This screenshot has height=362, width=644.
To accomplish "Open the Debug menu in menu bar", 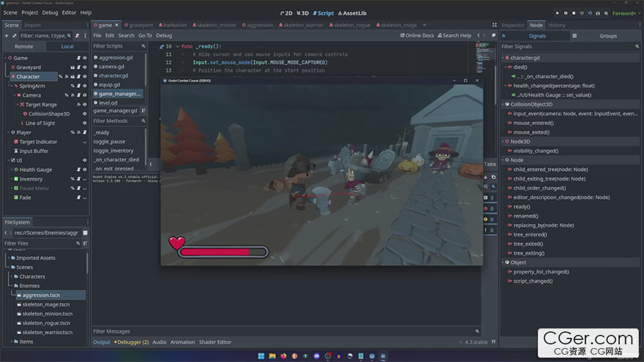I will 50,12.
